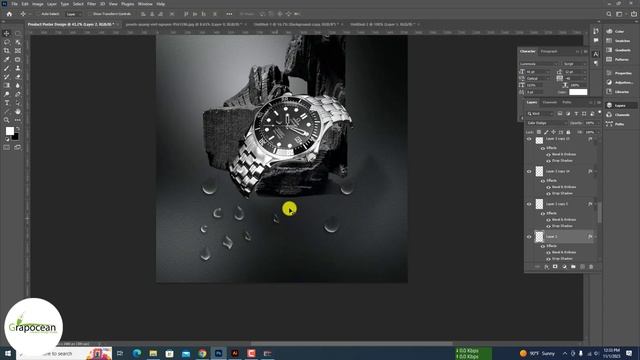Select the Zoom tool
Image resolution: width=640 pixels, height=360 pixels.
point(7,120)
